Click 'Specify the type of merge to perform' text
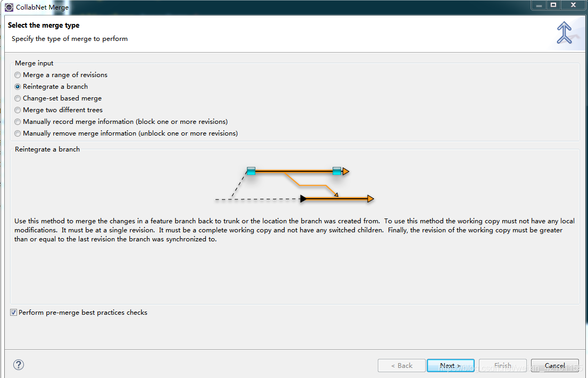588x378 pixels. point(69,39)
